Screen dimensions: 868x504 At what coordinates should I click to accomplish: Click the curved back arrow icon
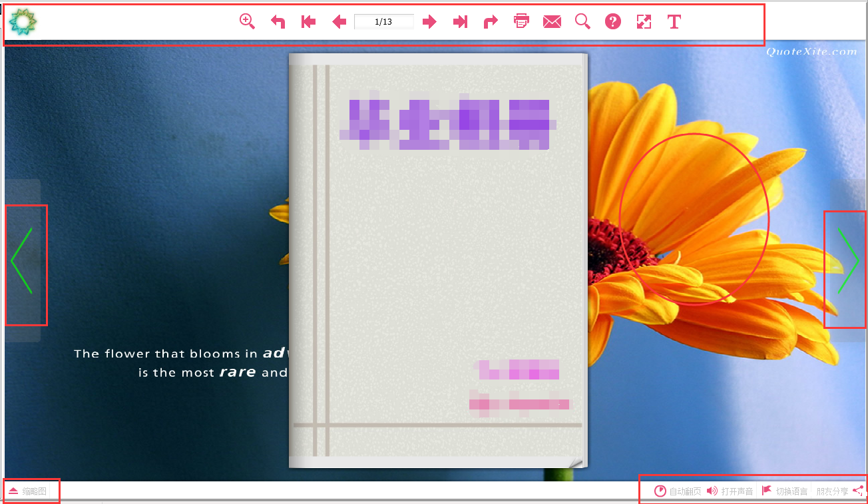click(278, 22)
